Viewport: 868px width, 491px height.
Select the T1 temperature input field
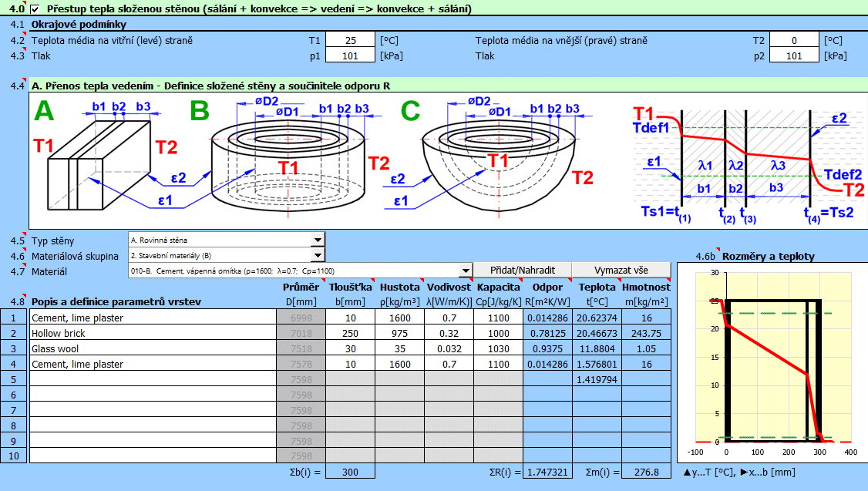(350, 40)
